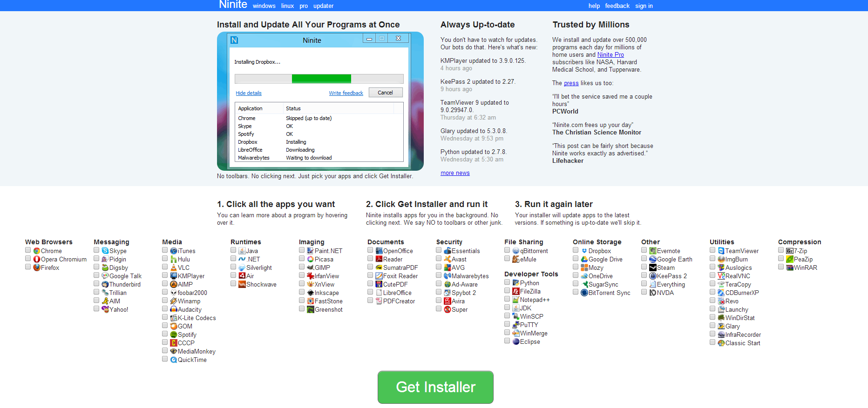The width and height of the screenshot is (868, 408).
Task: Click the Malwarebytes icon
Action: [448, 276]
